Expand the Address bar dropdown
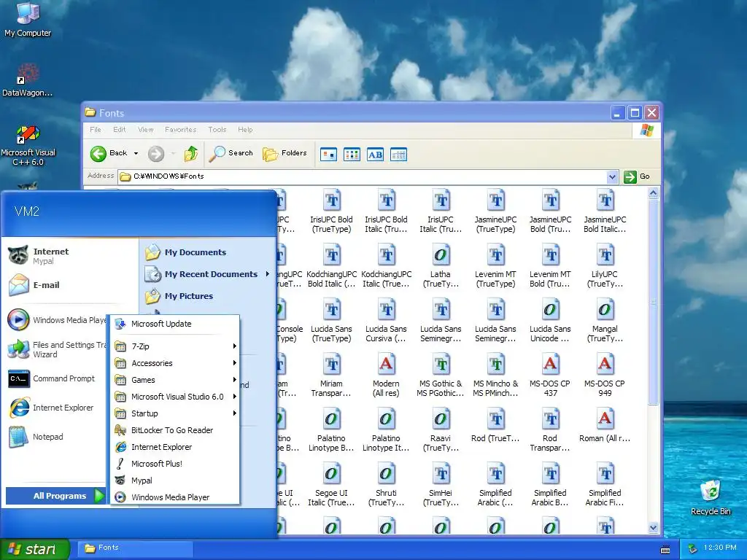This screenshot has width=747, height=560. point(612,176)
